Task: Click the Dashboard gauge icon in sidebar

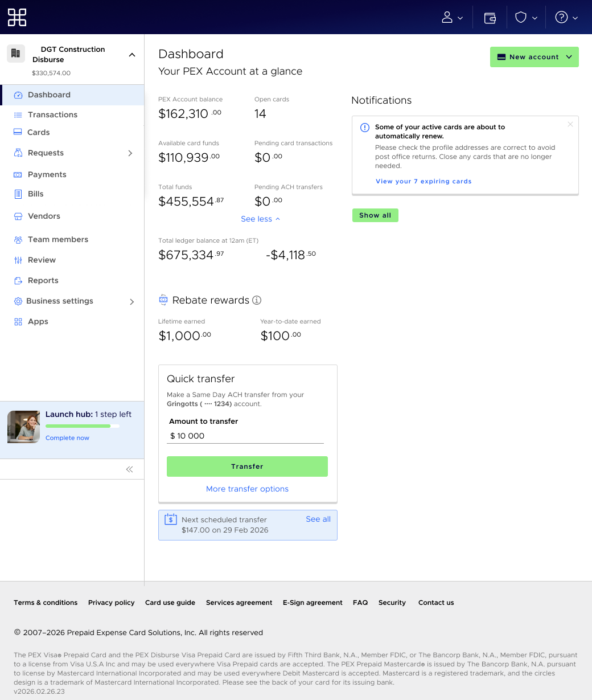Action: click(x=18, y=95)
